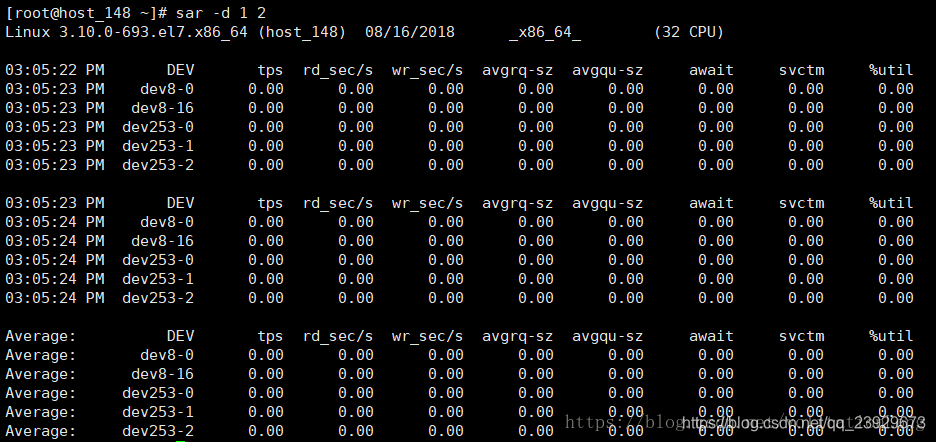Click '%util' header in the Average row

pos(891,336)
